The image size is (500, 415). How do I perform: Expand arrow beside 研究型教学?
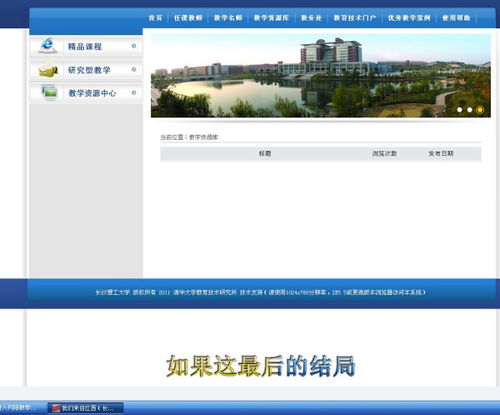(x=134, y=69)
